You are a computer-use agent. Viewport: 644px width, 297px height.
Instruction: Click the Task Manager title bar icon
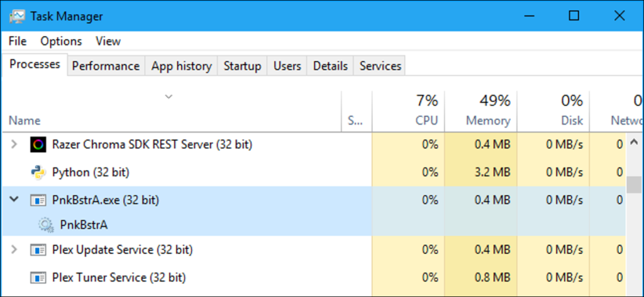point(17,16)
